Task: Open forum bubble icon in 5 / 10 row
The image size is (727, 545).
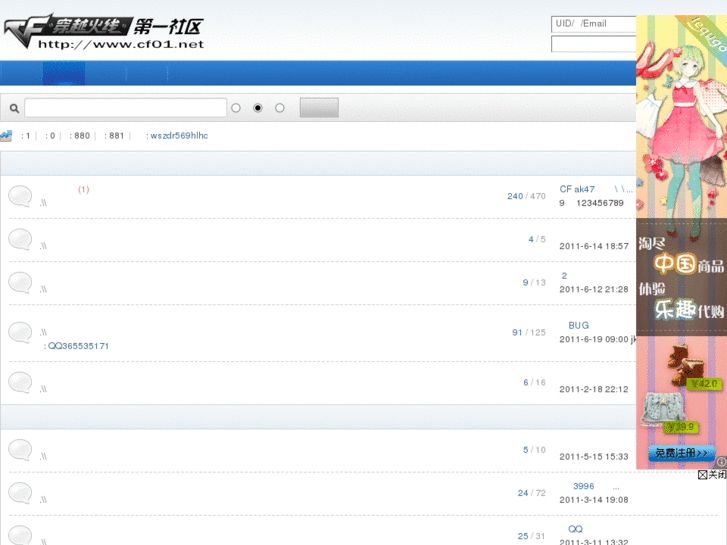Action: pyautogui.click(x=20, y=450)
